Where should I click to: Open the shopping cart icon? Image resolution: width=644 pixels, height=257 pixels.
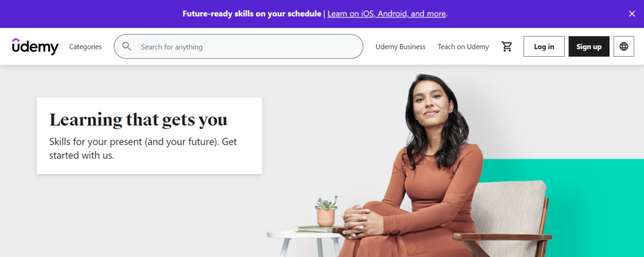tap(507, 47)
